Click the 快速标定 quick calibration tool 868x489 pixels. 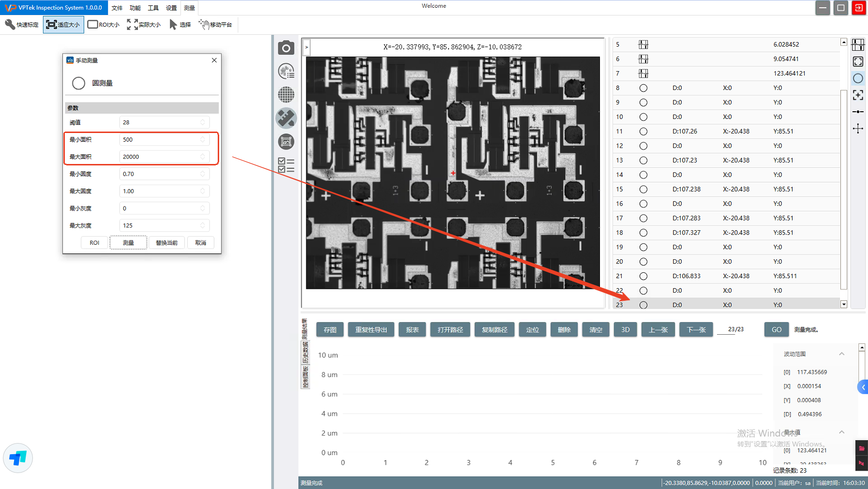(x=22, y=25)
